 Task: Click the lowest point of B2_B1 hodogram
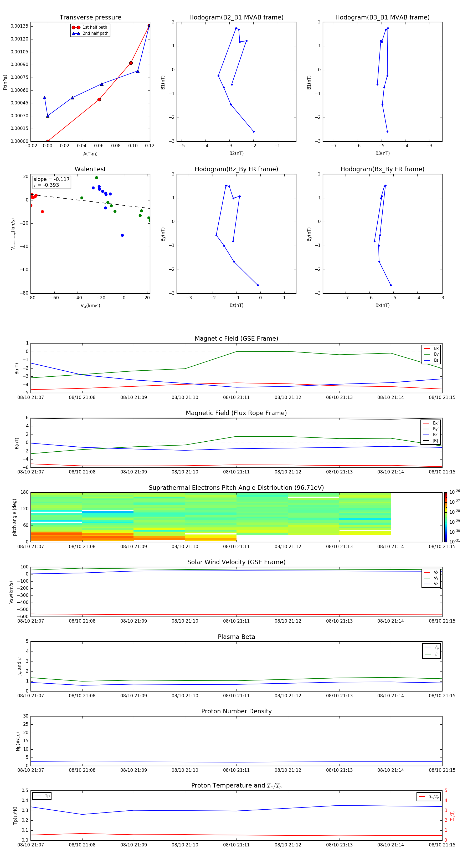254,132
